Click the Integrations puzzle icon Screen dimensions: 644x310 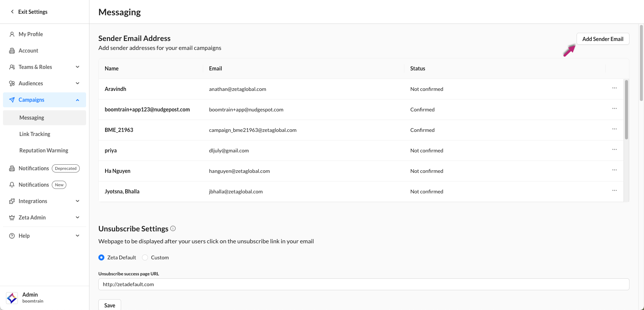coord(12,201)
